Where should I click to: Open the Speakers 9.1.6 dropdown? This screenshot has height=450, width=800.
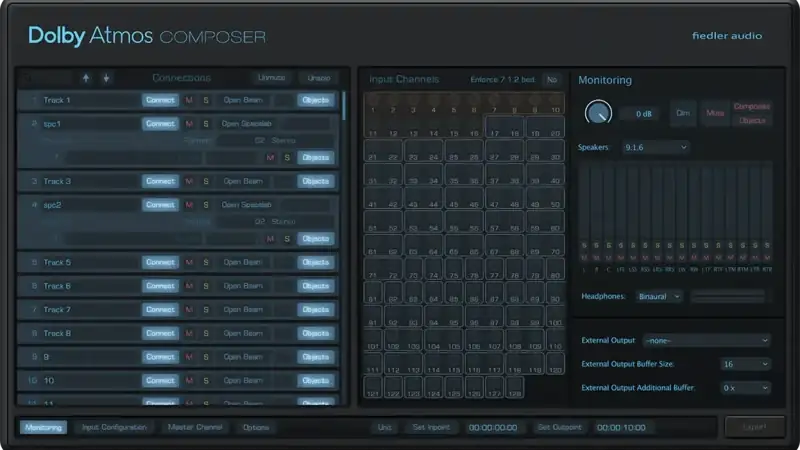656,147
